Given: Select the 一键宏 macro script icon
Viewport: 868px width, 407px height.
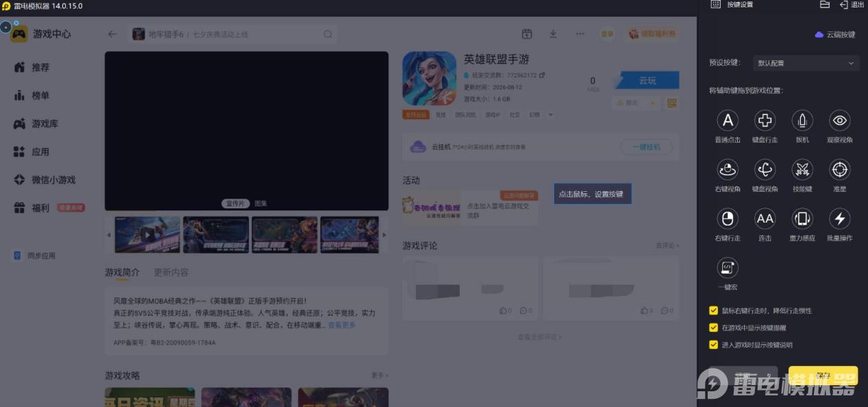Looking at the screenshot, I should [727, 267].
